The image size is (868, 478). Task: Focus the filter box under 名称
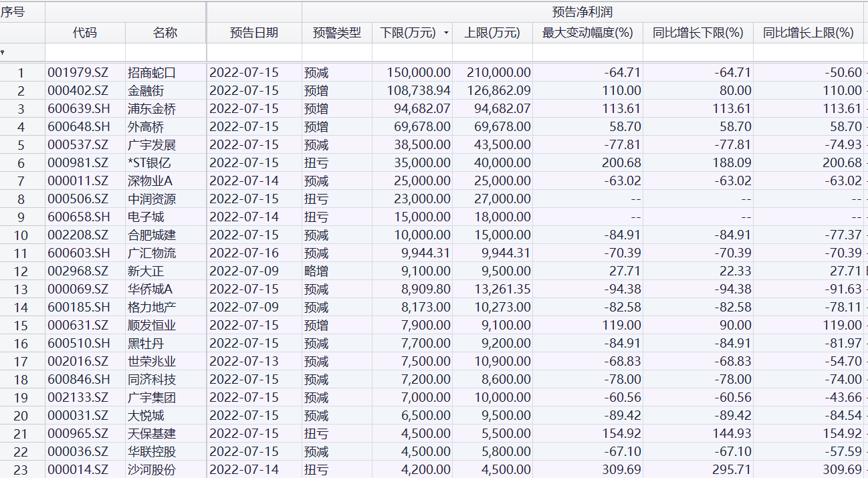(x=165, y=52)
